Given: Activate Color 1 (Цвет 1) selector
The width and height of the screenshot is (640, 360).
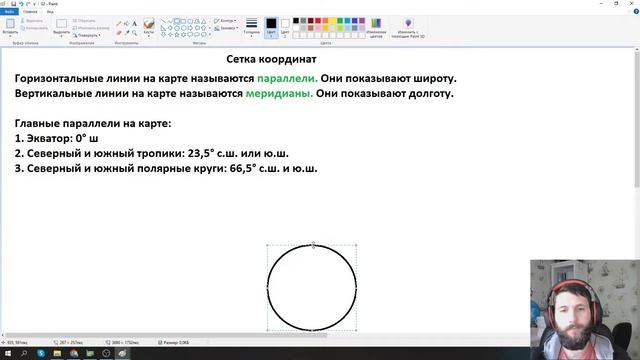Looking at the screenshot, I should pos(271,28).
